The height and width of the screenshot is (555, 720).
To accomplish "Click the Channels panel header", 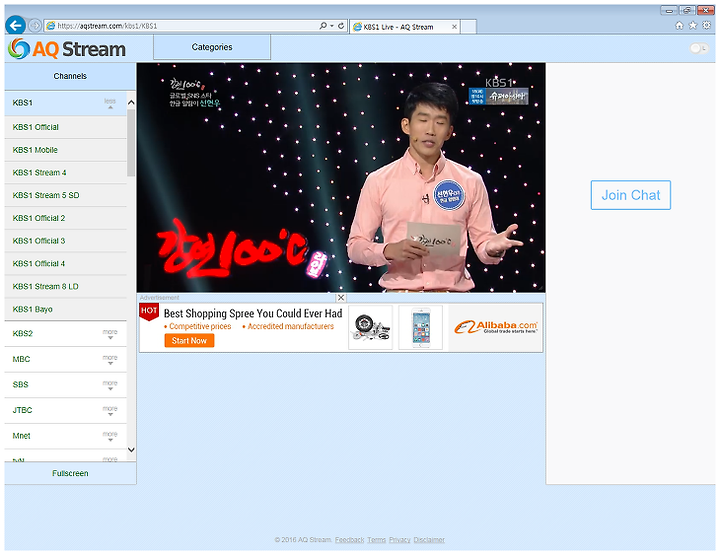I will 70,76.
